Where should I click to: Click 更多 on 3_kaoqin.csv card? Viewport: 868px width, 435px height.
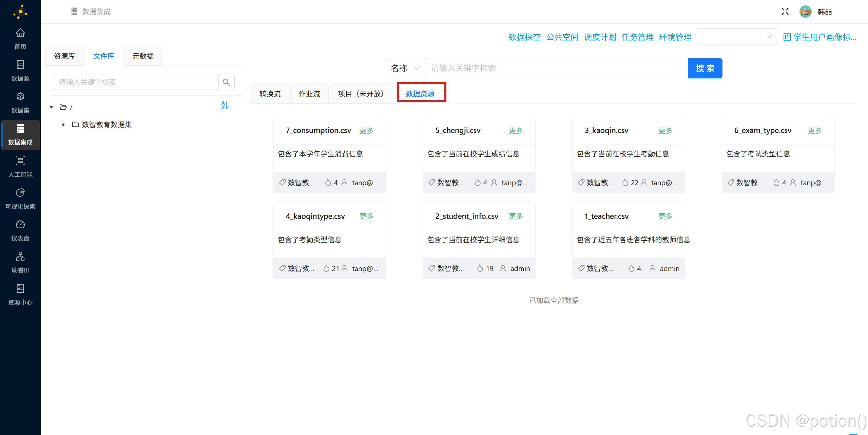666,131
